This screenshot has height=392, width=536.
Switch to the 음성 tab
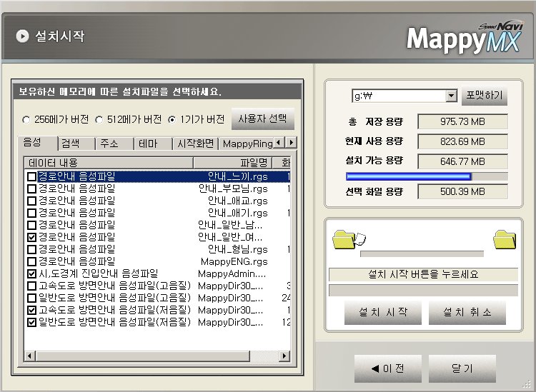pyautogui.click(x=38, y=143)
